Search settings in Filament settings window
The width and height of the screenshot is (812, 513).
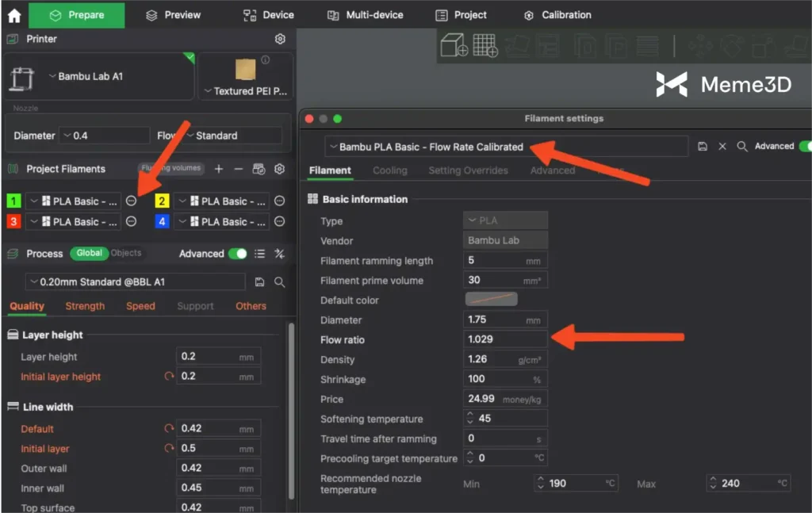pyautogui.click(x=742, y=147)
